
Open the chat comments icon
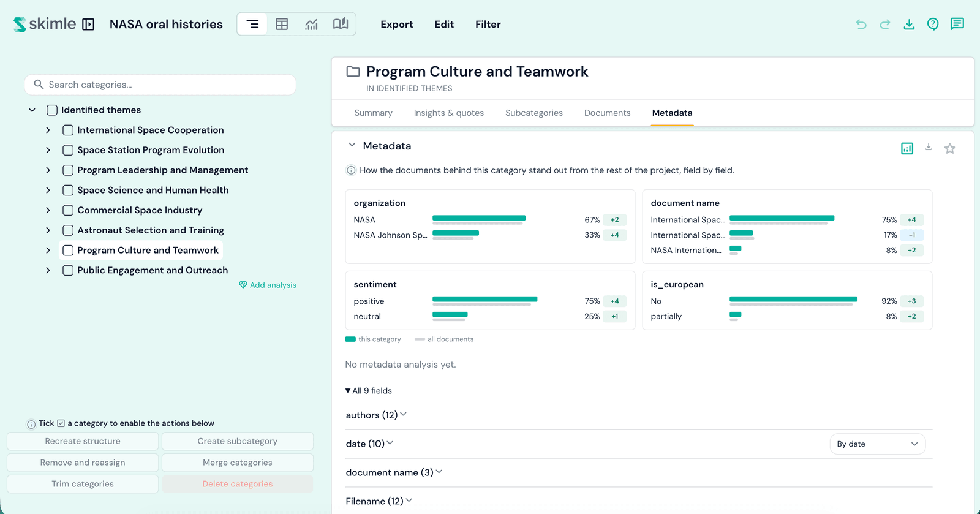coord(957,24)
